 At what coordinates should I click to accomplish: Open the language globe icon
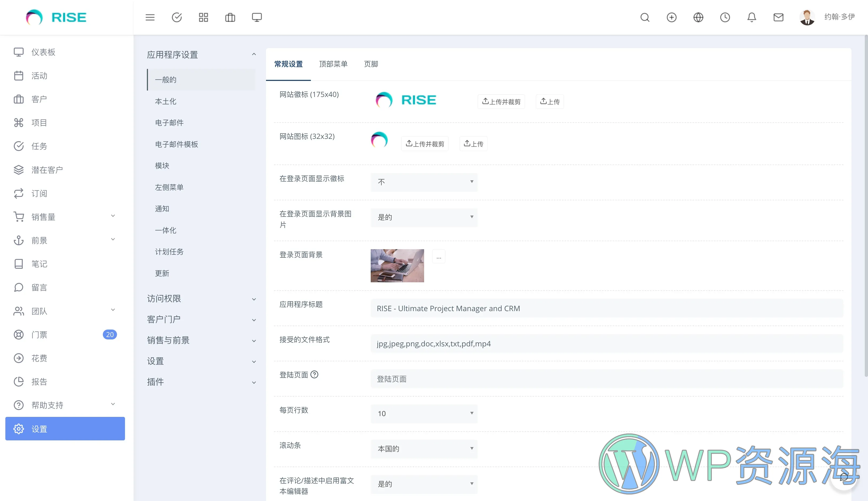698,17
